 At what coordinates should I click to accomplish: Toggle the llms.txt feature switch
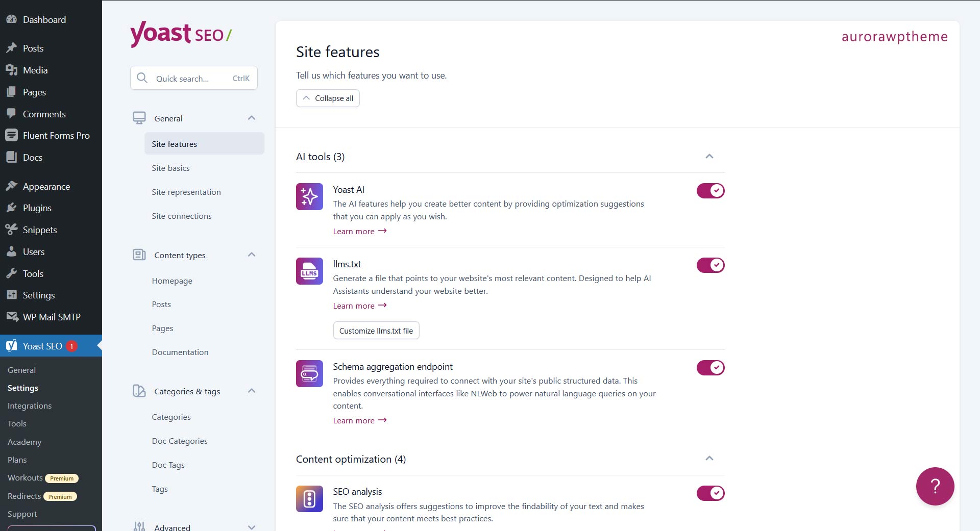(710, 265)
